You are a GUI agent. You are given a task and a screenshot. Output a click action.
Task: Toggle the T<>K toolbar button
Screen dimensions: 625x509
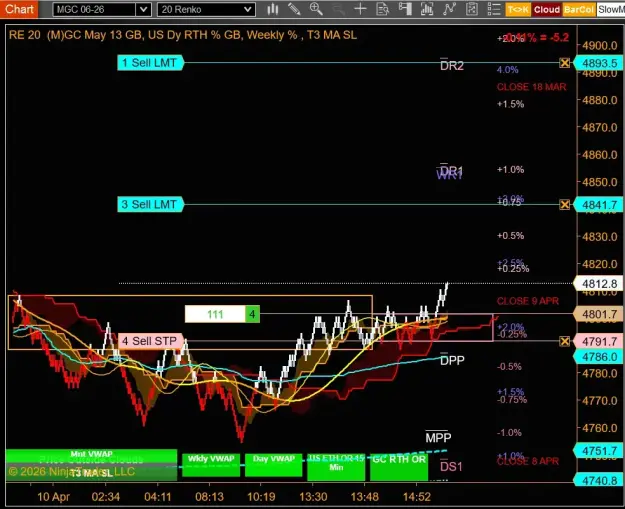[518, 10]
